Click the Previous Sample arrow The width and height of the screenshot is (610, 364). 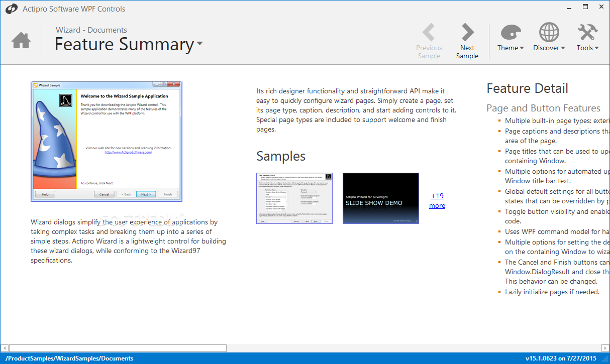pyautogui.click(x=429, y=32)
